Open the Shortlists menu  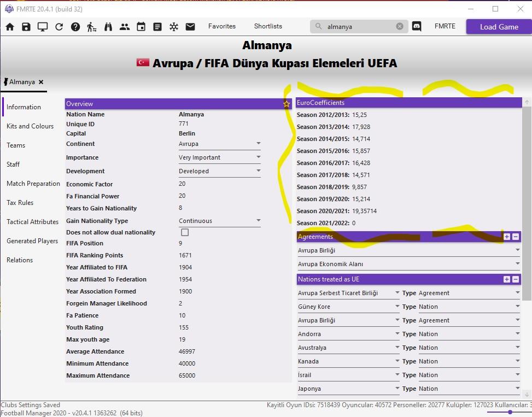point(268,26)
